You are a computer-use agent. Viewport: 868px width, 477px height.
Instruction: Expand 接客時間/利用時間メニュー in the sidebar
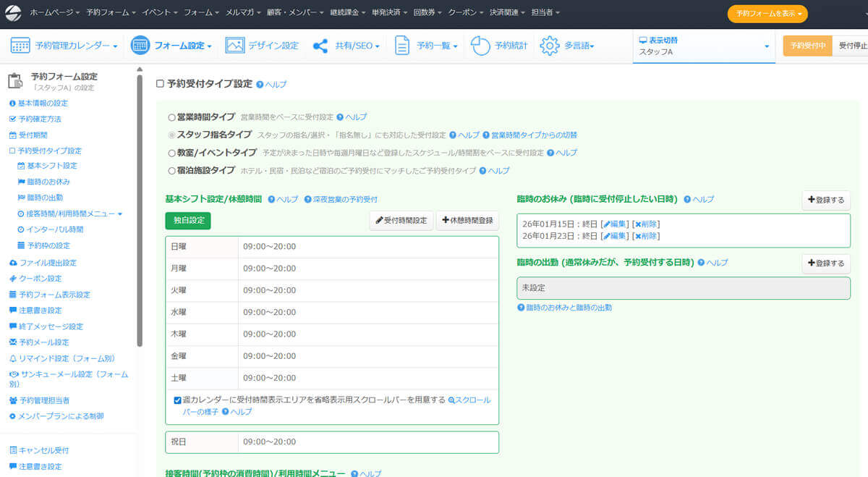point(119,214)
